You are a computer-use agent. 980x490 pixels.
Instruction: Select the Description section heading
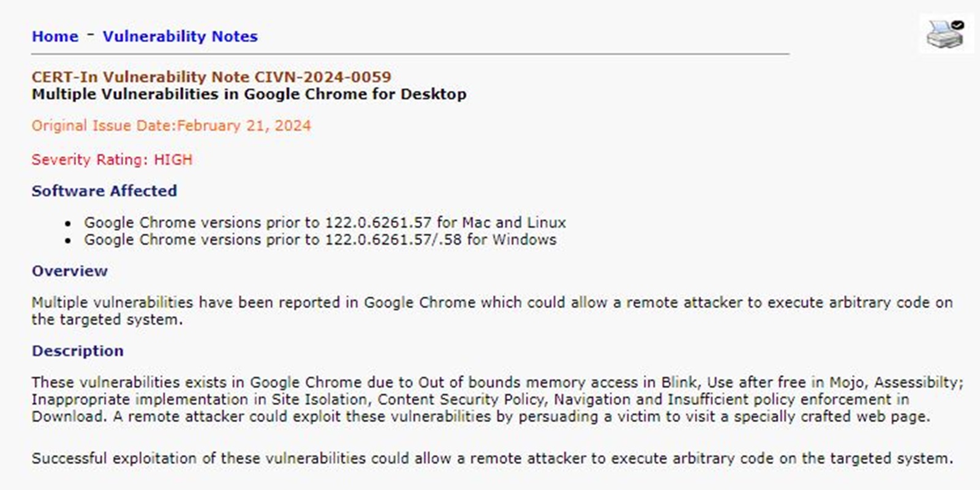[78, 350]
